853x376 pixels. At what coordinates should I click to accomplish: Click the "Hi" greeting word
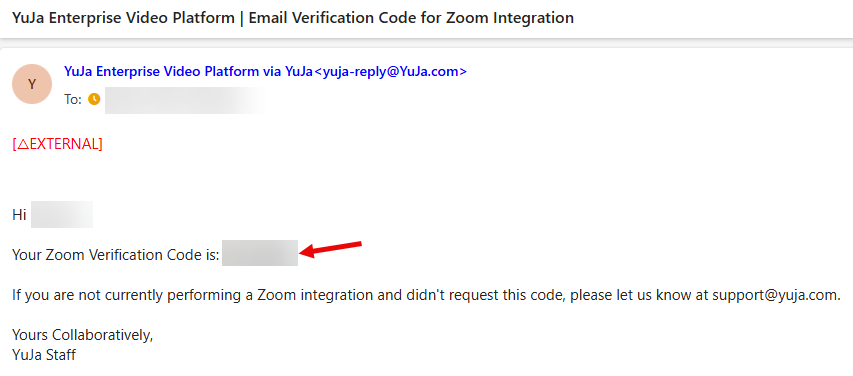tap(19, 215)
